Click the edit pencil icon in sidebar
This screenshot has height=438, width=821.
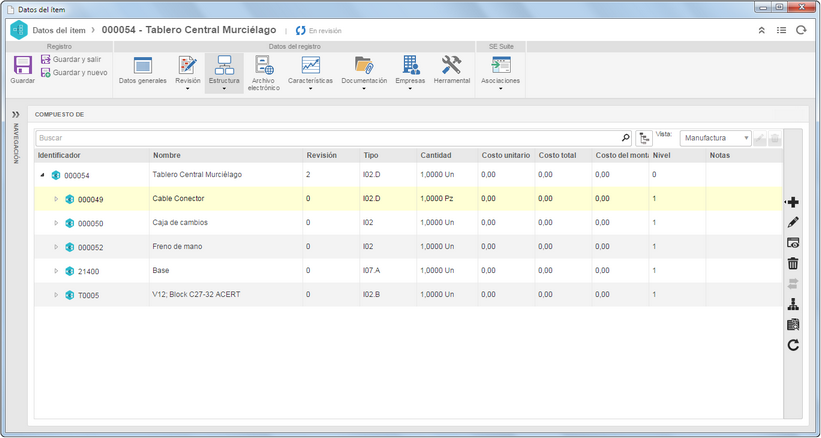click(793, 222)
